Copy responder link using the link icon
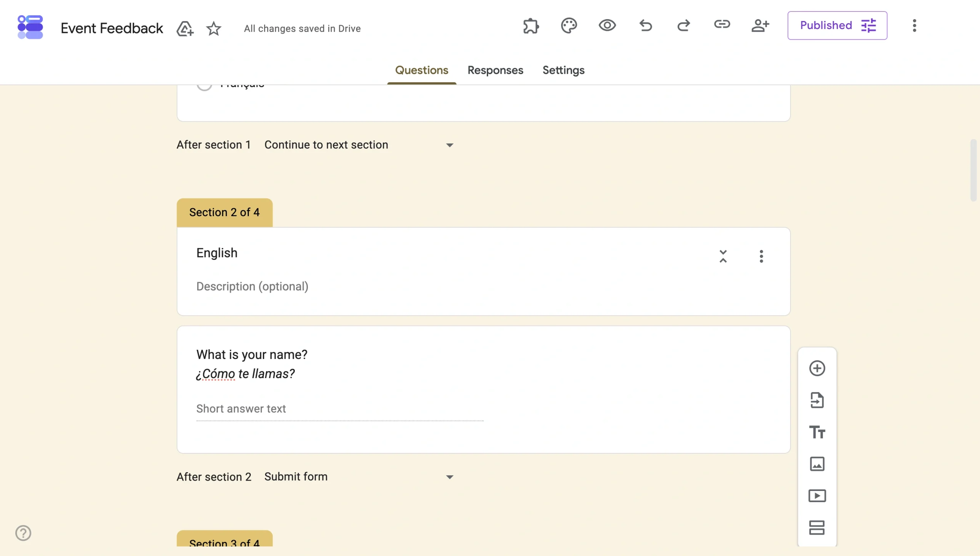The height and width of the screenshot is (556, 980). pos(722,24)
